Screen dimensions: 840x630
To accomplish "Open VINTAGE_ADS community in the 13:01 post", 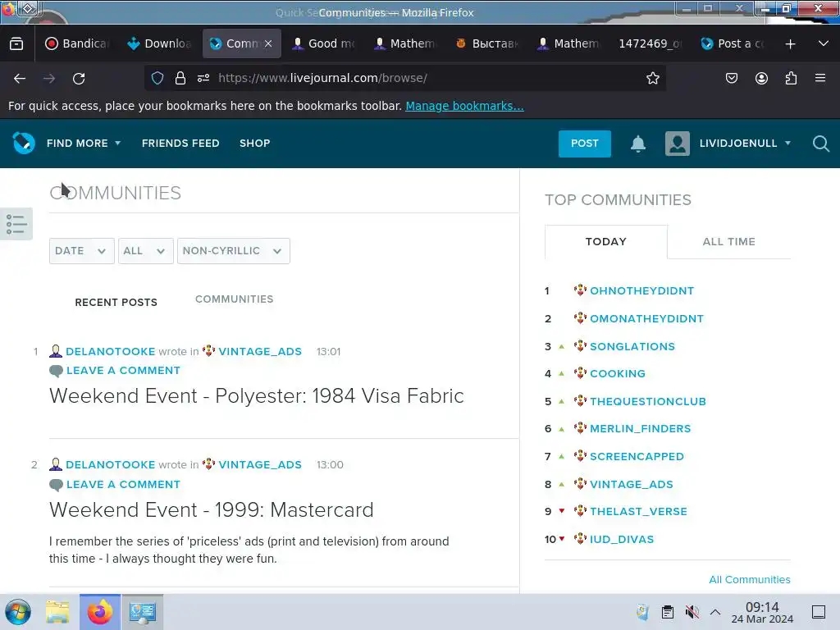I will coord(260,351).
